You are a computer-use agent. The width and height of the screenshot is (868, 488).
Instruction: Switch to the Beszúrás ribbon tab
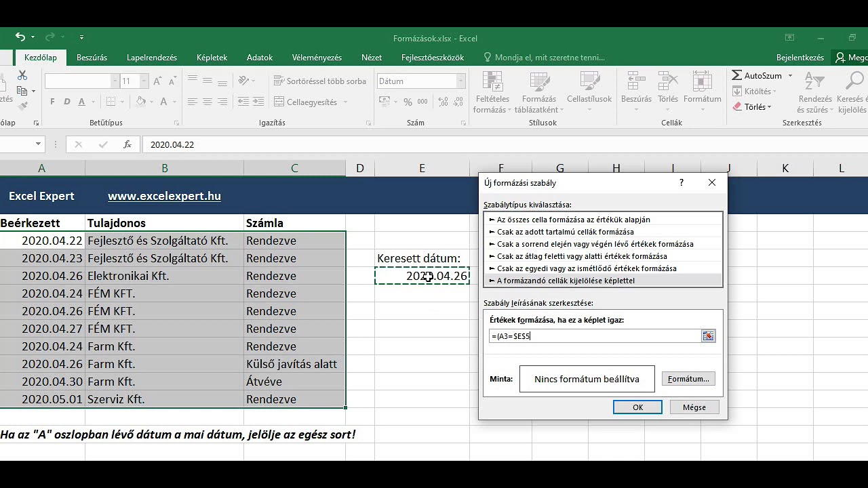click(92, 58)
